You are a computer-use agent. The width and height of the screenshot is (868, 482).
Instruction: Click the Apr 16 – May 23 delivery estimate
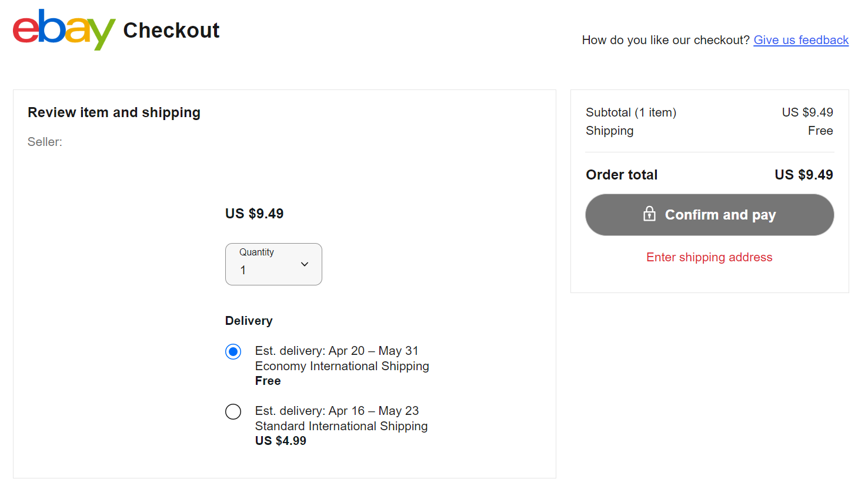point(337,411)
